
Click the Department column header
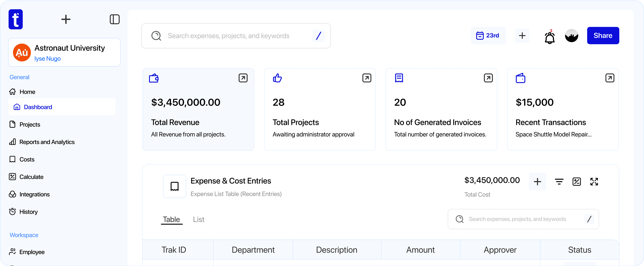click(253, 250)
